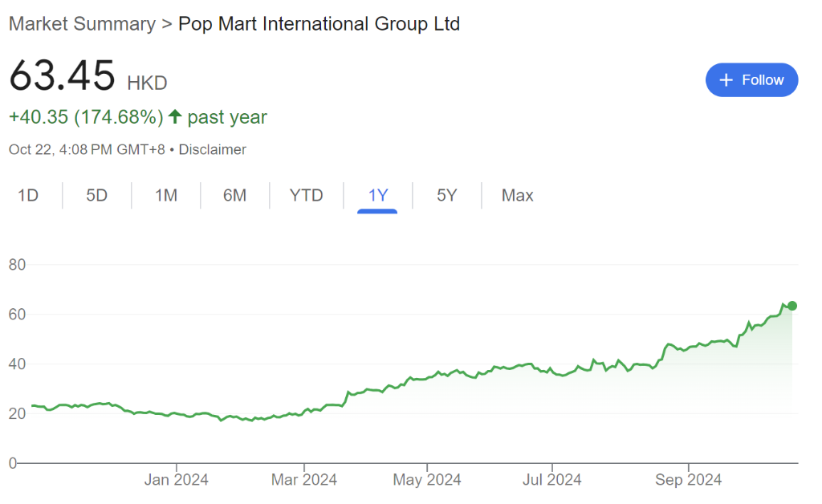
Task: Open the 5Y chart range
Action: pos(446,196)
